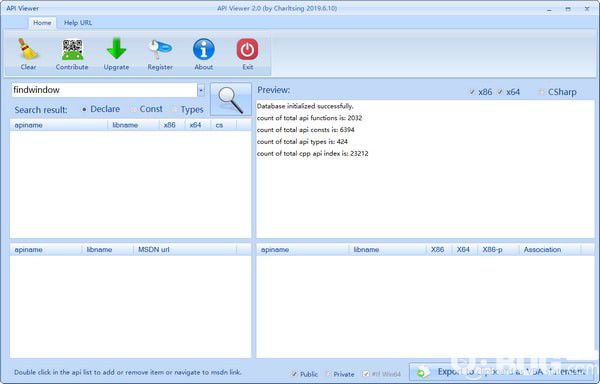Click the X86 header in bottom-right list
Screen dimensions: 600x384
pos(439,250)
